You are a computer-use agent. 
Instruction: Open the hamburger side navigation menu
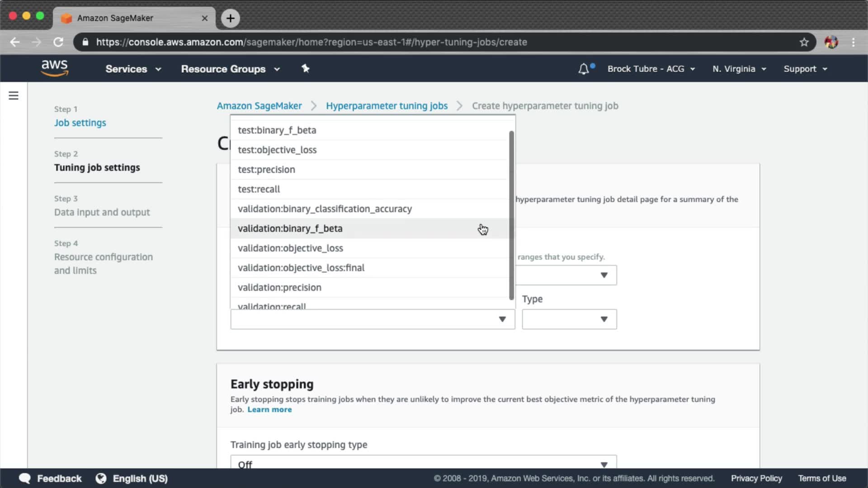14,96
